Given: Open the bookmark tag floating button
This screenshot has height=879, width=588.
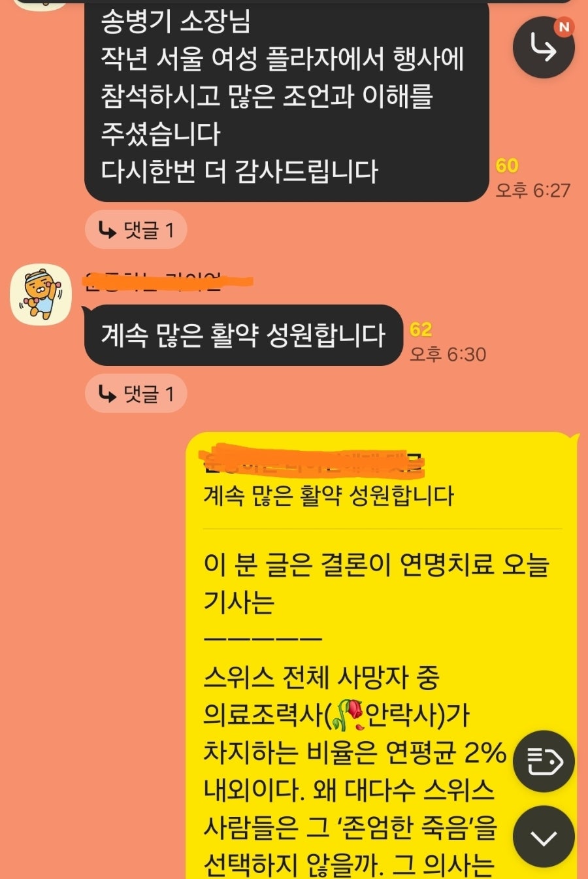Looking at the screenshot, I should click(544, 761).
